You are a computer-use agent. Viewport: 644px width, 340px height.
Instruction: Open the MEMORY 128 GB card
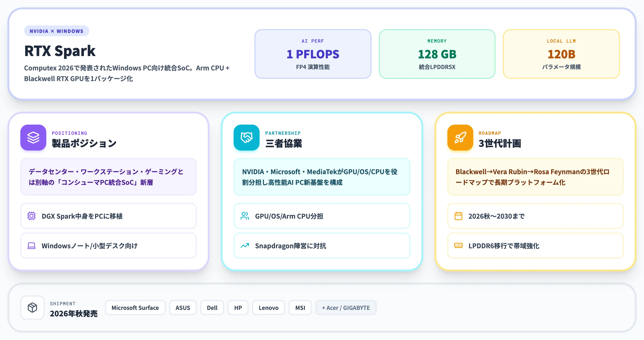437,54
